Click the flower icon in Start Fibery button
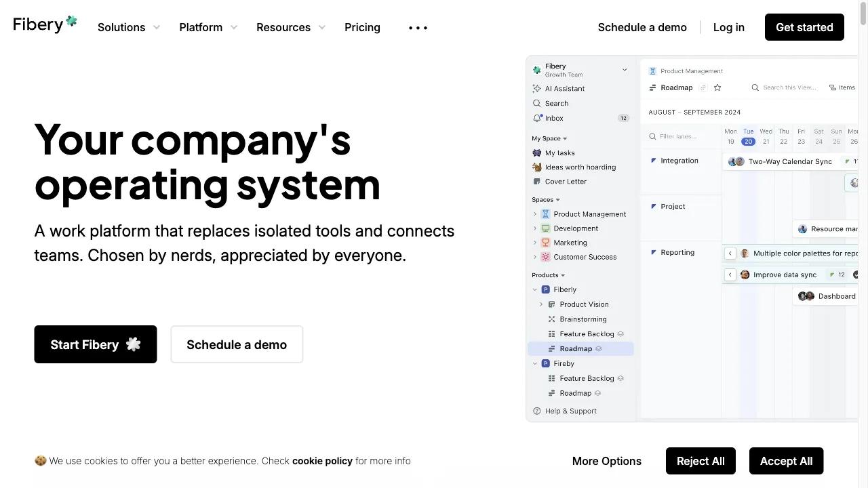This screenshot has width=868, height=488. [134, 344]
